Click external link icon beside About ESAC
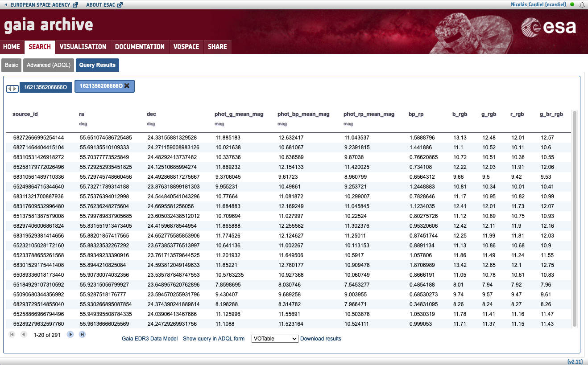The height and width of the screenshot is (365, 588). pyautogui.click(x=120, y=5)
